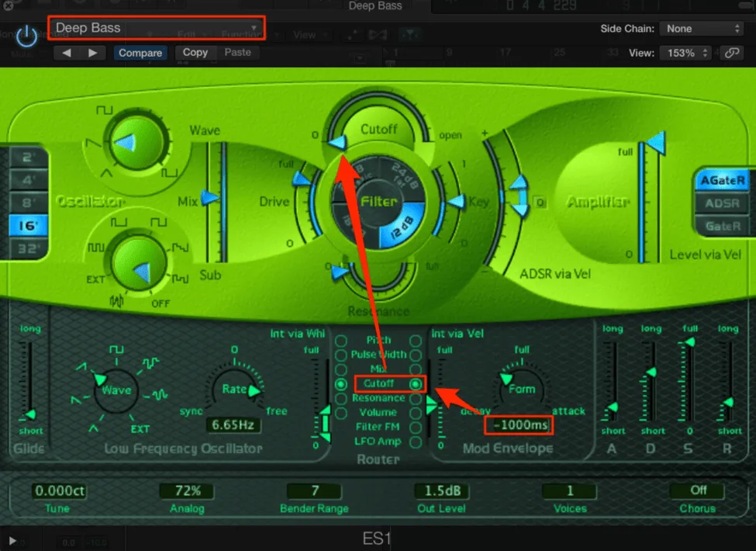Select the ADSR envelope mode

(x=723, y=203)
